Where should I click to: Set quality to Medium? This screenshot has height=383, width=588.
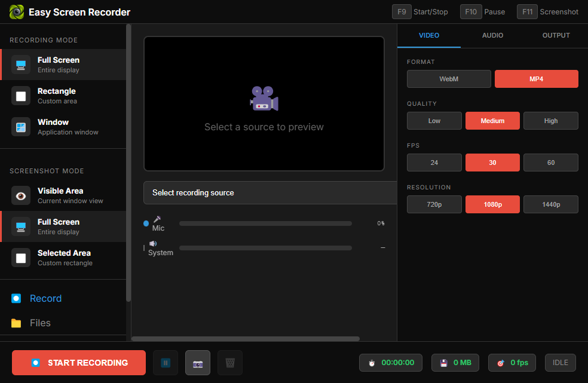492,121
